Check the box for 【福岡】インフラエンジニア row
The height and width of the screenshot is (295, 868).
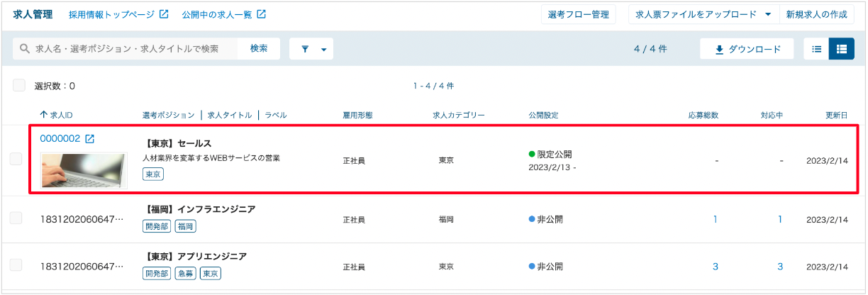[x=16, y=218]
